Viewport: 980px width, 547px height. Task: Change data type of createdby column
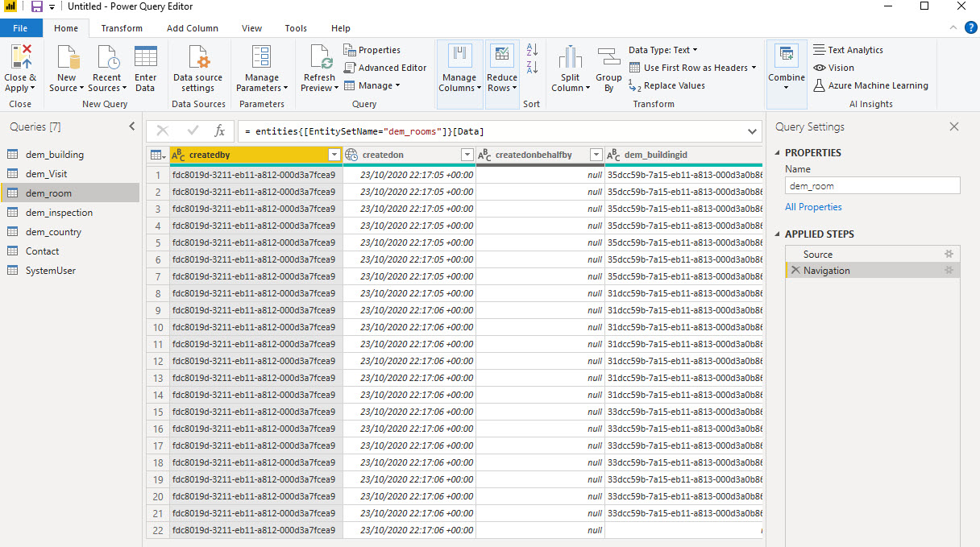coord(179,155)
